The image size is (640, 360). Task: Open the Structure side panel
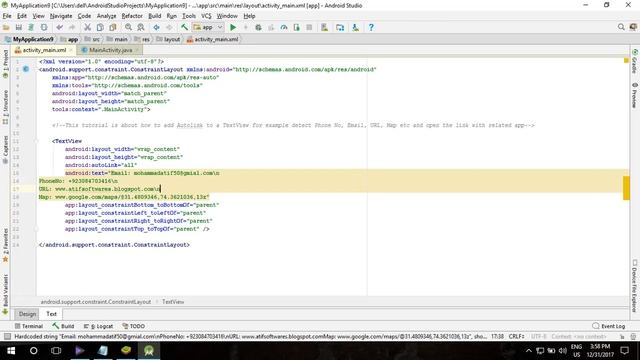click(5, 107)
